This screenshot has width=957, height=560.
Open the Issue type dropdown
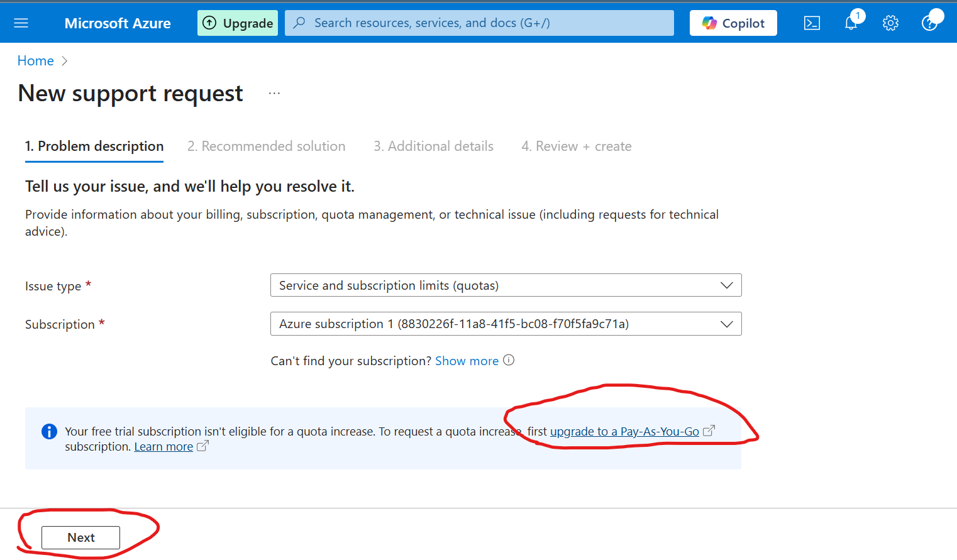[506, 285]
